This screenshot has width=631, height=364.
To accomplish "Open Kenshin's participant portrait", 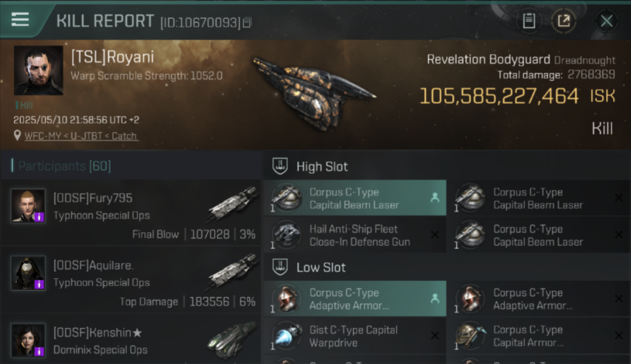I will point(28,340).
